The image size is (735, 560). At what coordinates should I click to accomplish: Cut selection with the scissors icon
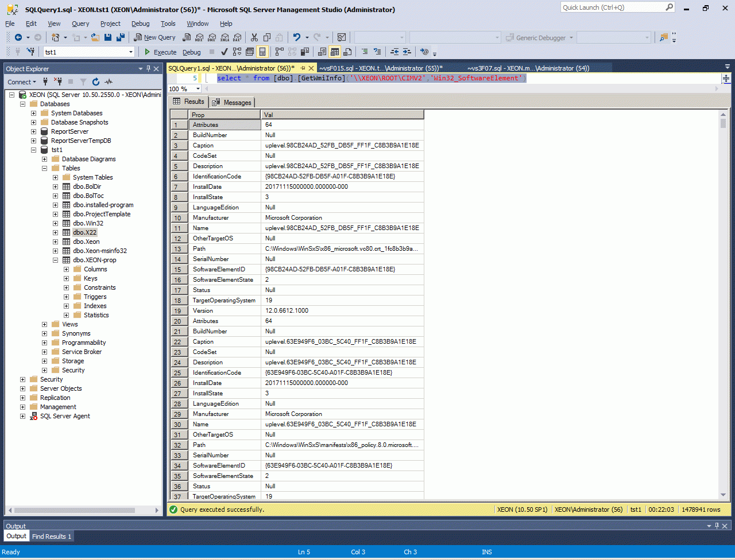pos(254,37)
